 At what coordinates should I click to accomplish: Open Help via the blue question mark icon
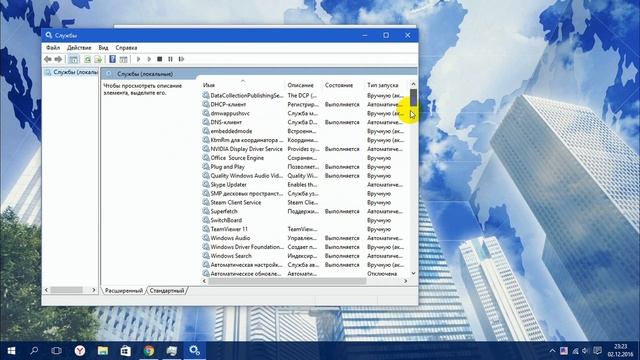click(x=112, y=59)
